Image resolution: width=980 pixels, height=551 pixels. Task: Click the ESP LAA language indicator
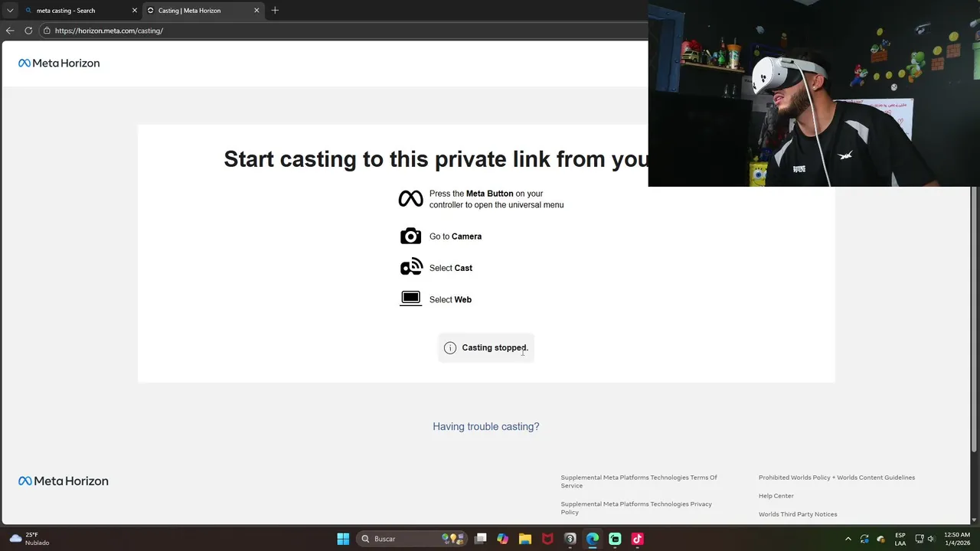(900, 539)
